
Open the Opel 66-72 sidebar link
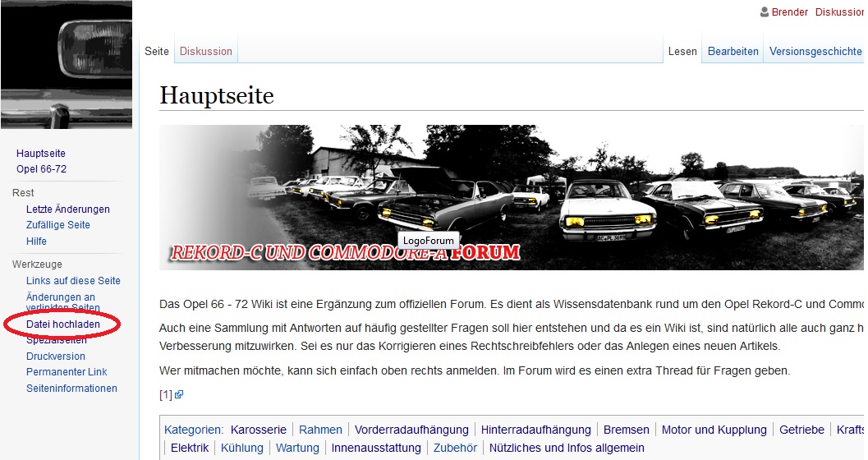[42, 169]
